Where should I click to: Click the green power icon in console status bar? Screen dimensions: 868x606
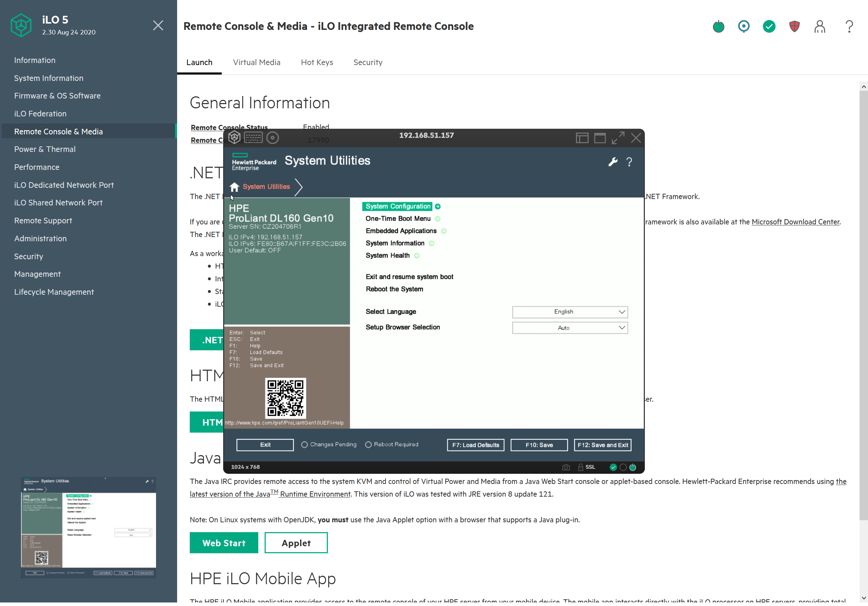[x=633, y=467]
